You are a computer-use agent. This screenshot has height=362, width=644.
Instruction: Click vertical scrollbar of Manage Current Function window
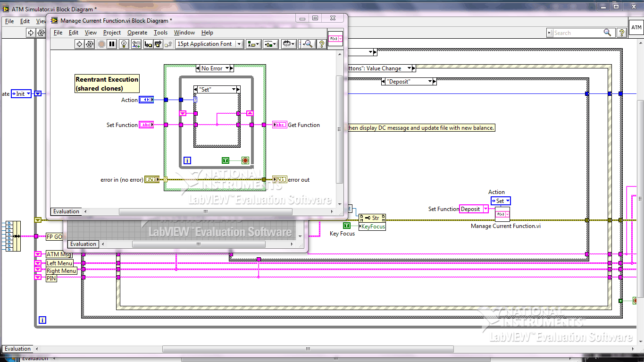click(339, 129)
